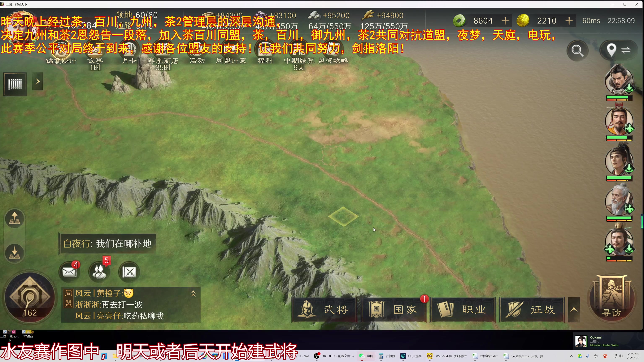
Task: Click the stone resource icon
Action: 314,16
